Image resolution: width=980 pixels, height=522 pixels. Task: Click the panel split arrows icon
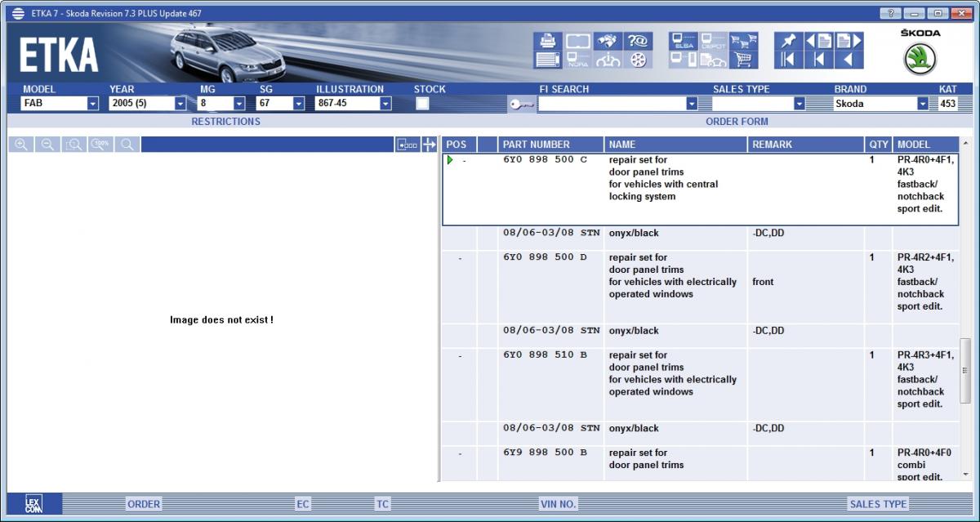pyautogui.click(x=429, y=145)
